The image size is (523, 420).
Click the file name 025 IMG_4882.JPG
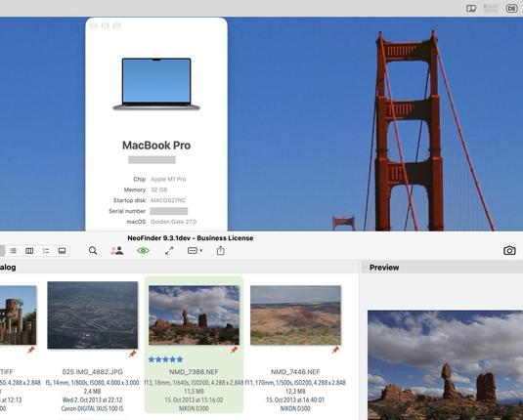coord(93,372)
